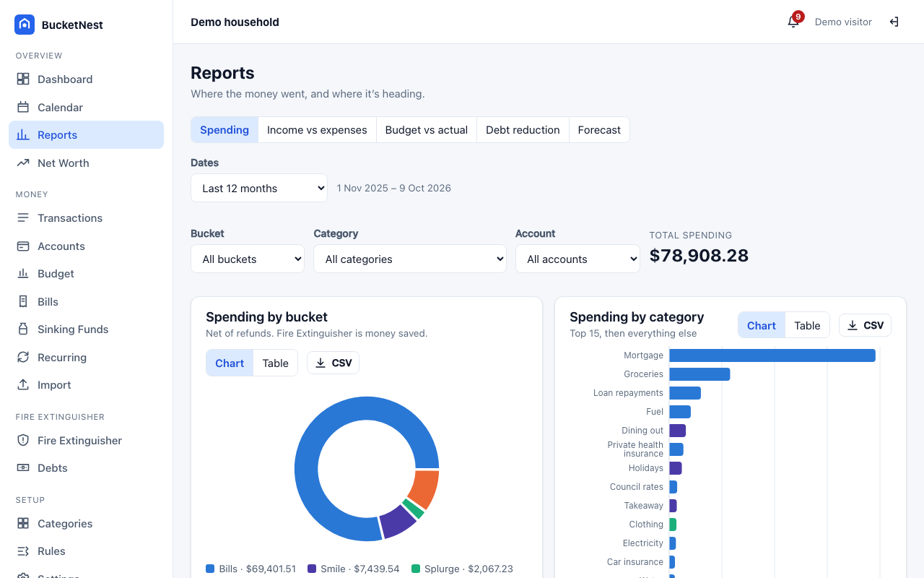Expand the Category filter dropdown
The image size is (924, 578).
tap(410, 259)
